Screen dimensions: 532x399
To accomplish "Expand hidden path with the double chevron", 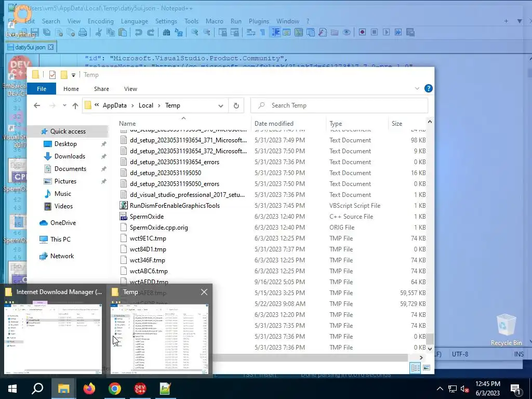I will tap(97, 105).
